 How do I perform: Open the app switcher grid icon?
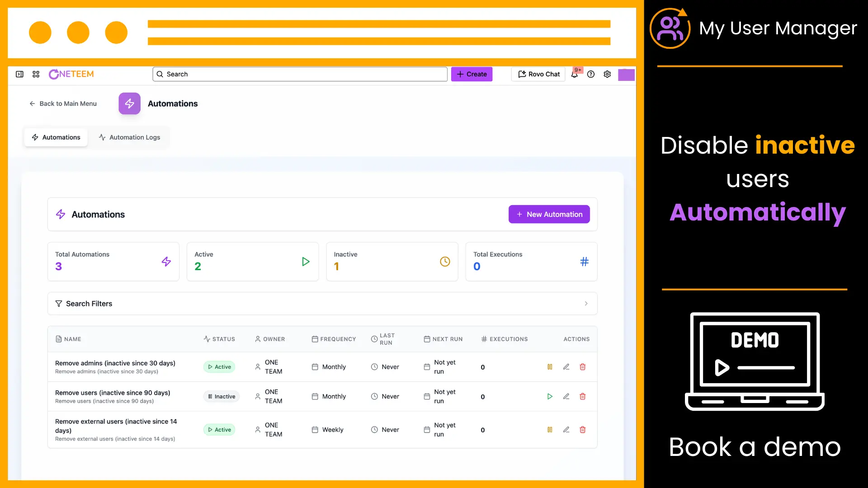tap(36, 74)
